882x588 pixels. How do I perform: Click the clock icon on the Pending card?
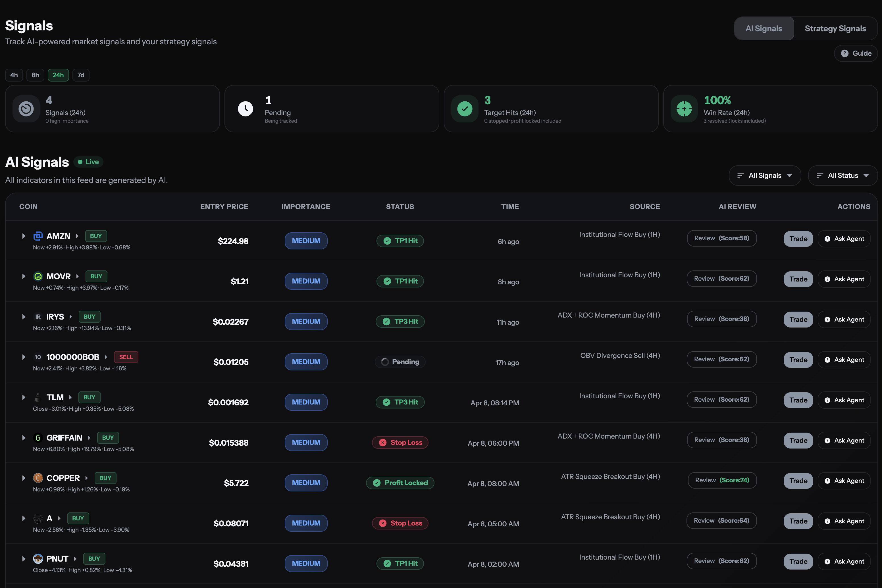click(246, 109)
